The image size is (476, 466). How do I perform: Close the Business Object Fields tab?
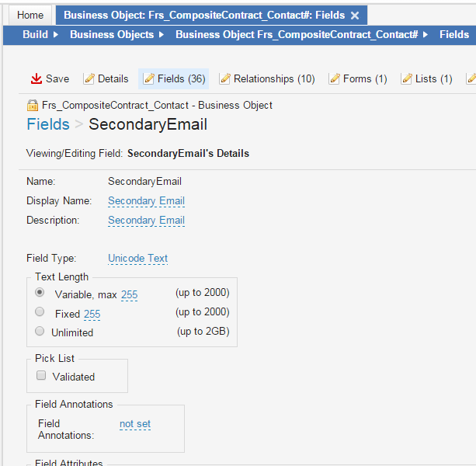[x=355, y=16]
